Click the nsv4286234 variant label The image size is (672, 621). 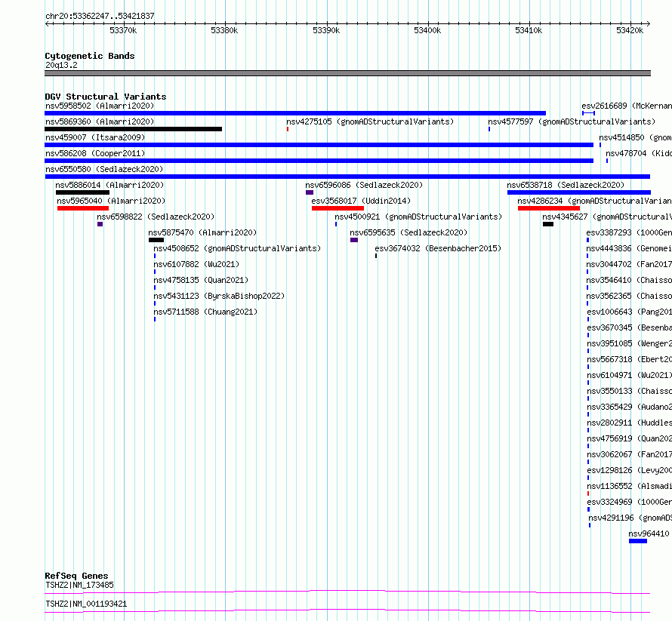(594, 201)
